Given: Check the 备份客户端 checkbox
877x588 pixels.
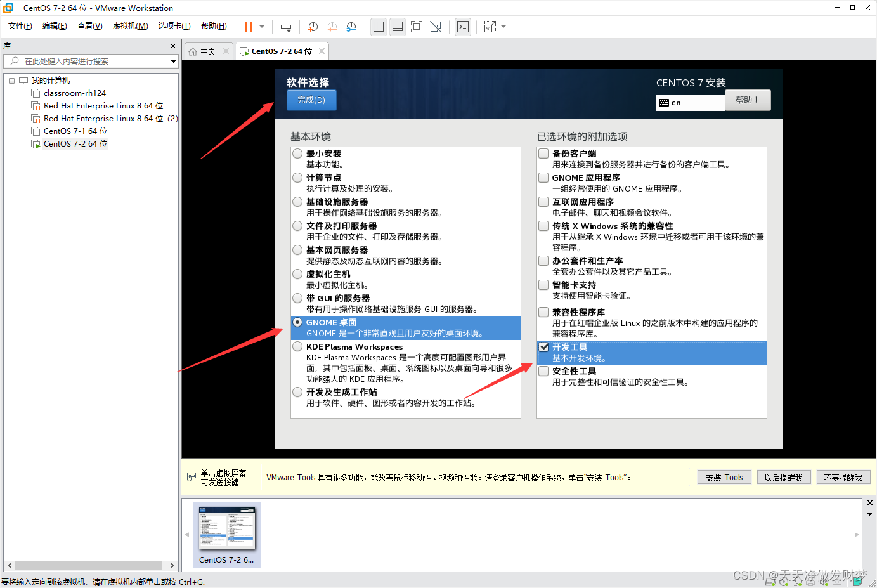Looking at the screenshot, I should tap(543, 154).
